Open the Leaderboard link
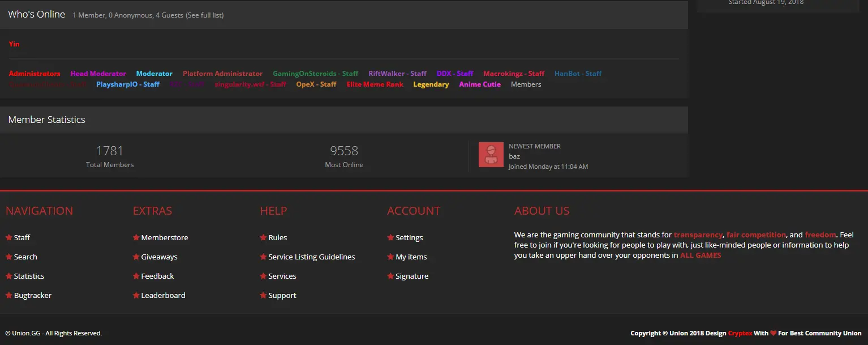Image resolution: width=868 pixels, height=345 pixels. 164,295
